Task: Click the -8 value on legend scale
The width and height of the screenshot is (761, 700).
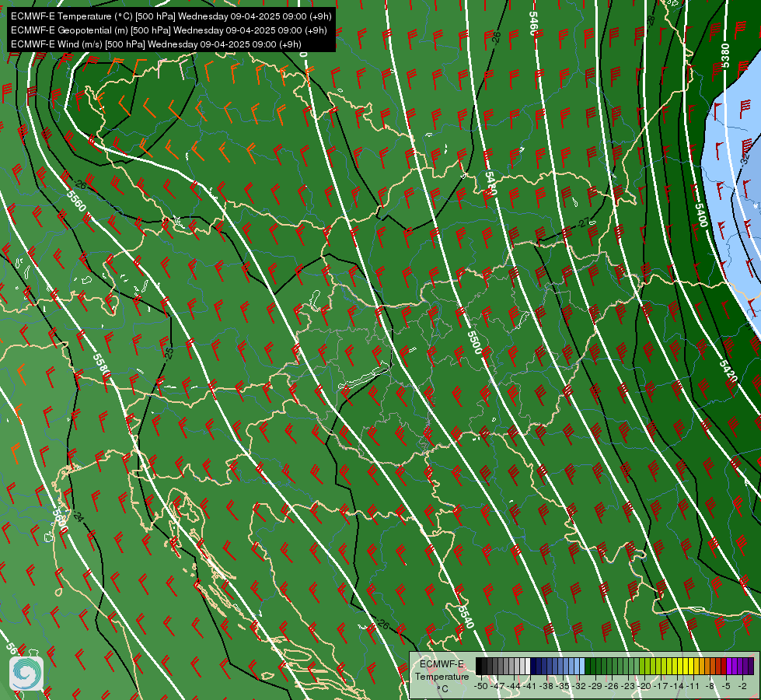Action: click(x=710, y=686)
